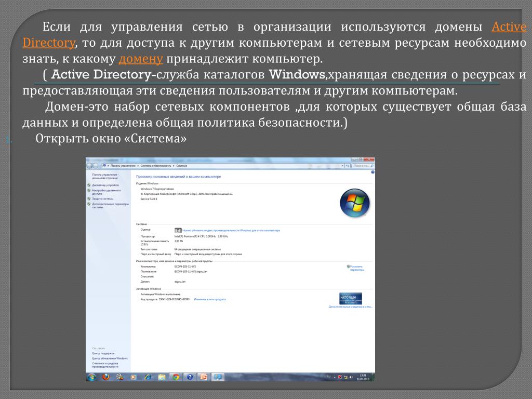Click the red X security tray icon

click(340, 377)
